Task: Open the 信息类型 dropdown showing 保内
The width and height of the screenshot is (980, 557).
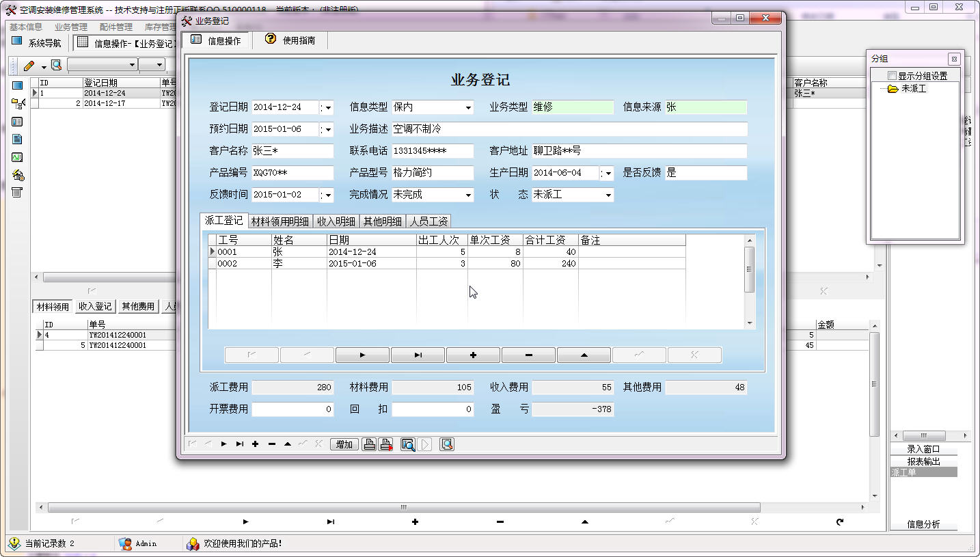Action: point(468,107)
